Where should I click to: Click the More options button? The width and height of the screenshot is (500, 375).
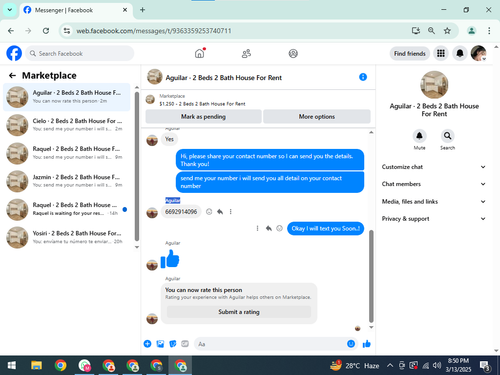pos(317,117)
